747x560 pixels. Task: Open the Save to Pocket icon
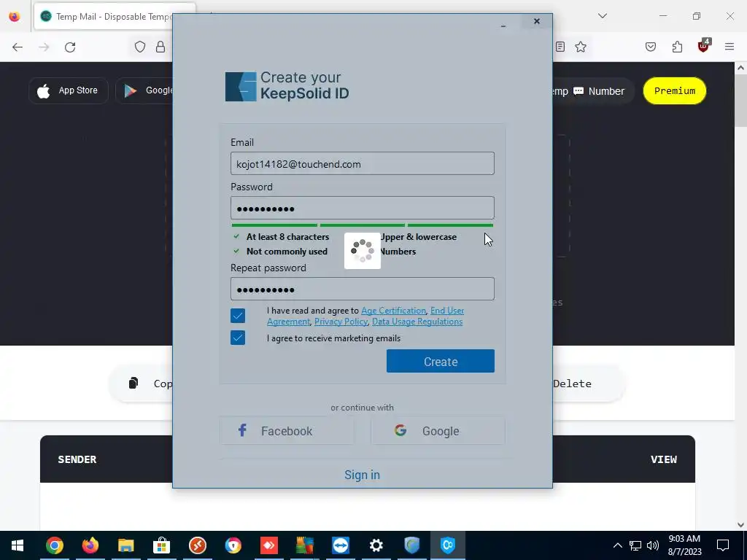650,47
